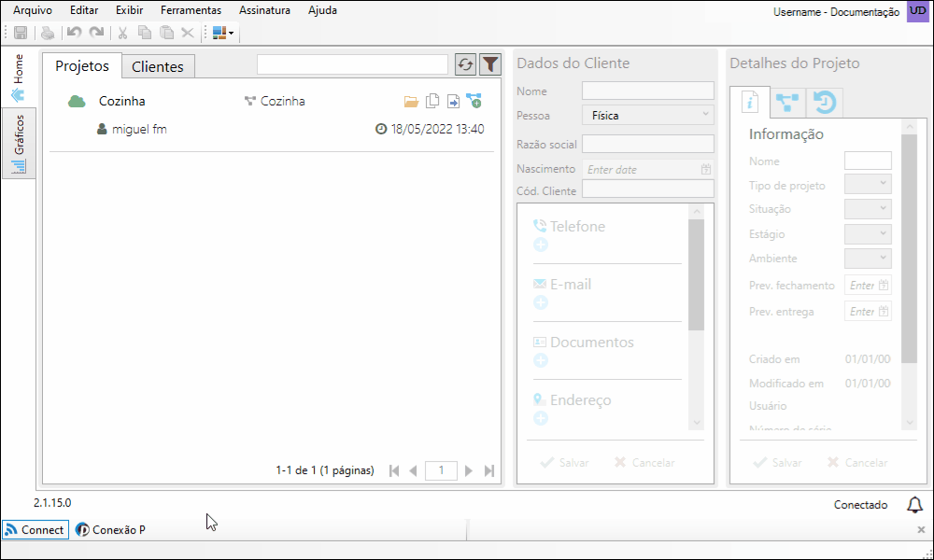
Task: Switch to the Projetos tab
Action: (x=82, y=65)
